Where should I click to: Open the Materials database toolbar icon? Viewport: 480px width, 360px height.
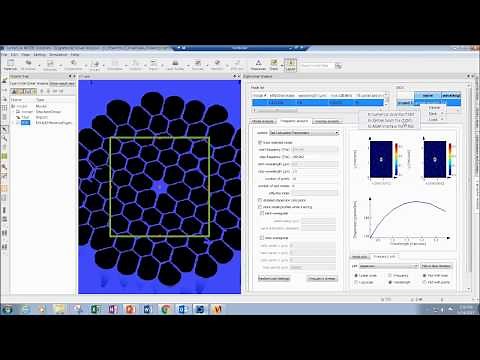point(10,64)
